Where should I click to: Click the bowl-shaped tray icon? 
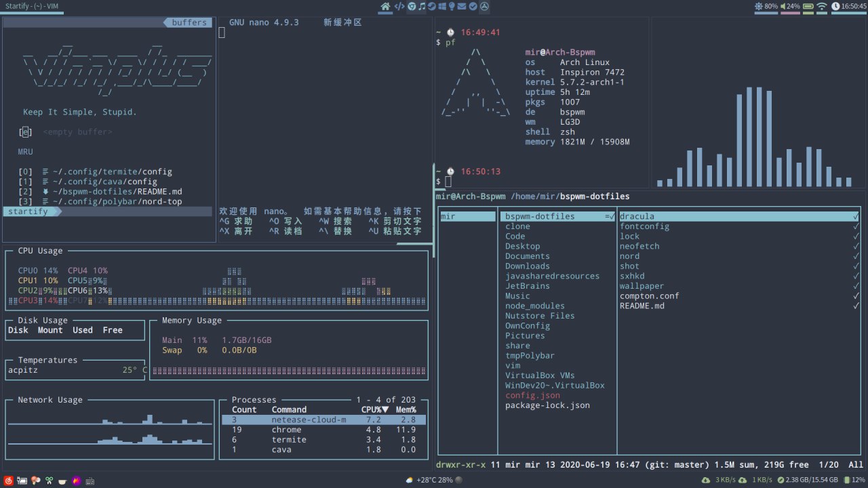pyautogui.click(x=62, y=481)
